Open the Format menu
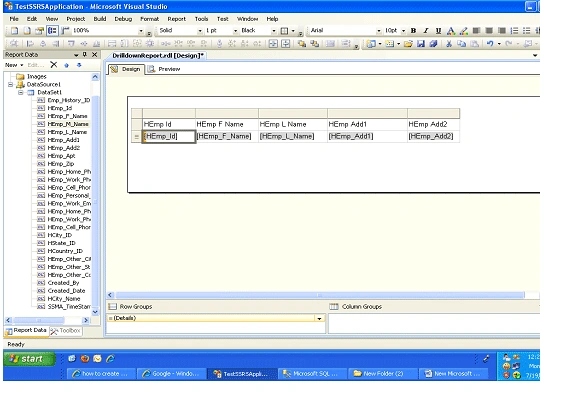This screenshot has width=562, height=393. (149, 19)
